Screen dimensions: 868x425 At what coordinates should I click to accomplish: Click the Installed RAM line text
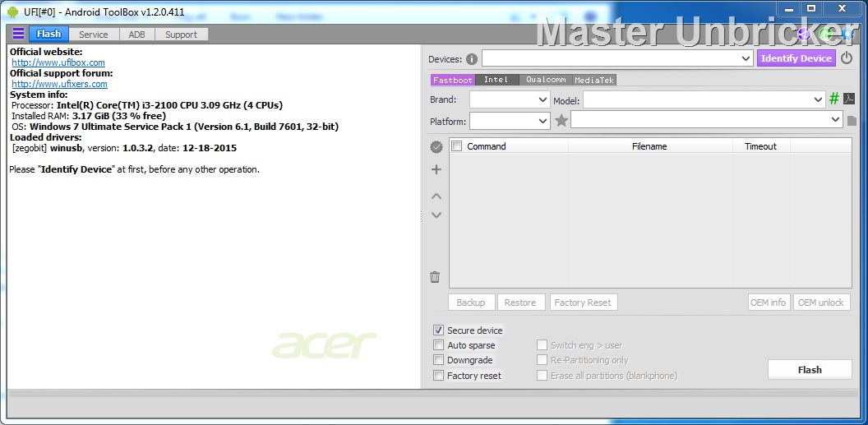89,116
